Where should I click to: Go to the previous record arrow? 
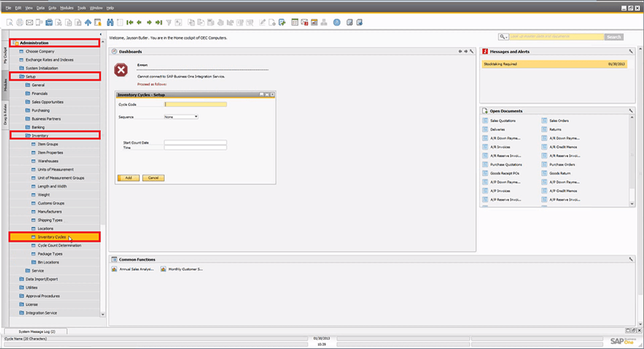pos(140,23)
